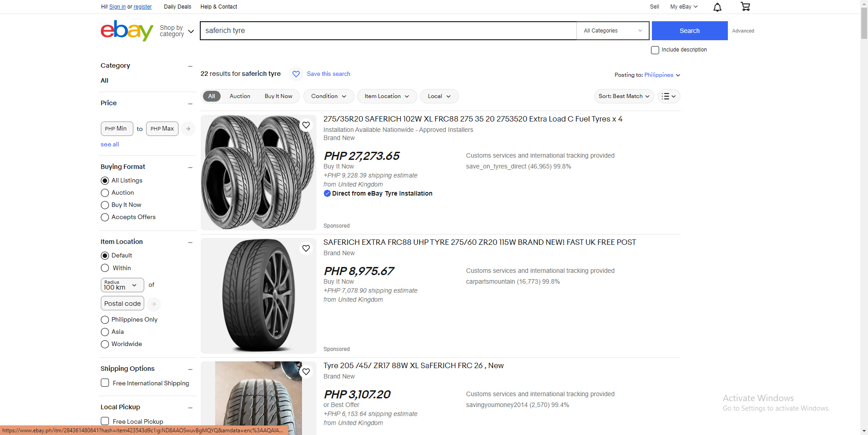The height and width of the screenshot is (435, 868).
Task: Change Posting to Philippines location
Action: [662, 75]
